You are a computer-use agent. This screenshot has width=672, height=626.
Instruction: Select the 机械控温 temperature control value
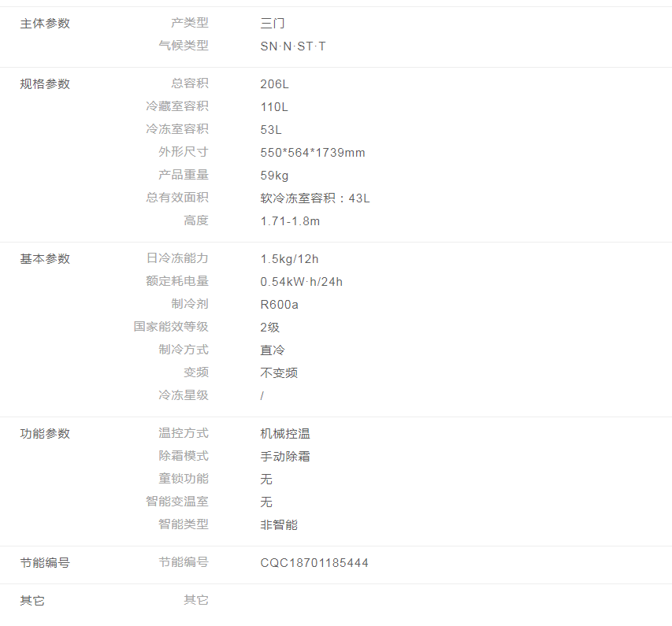(285, 434)
